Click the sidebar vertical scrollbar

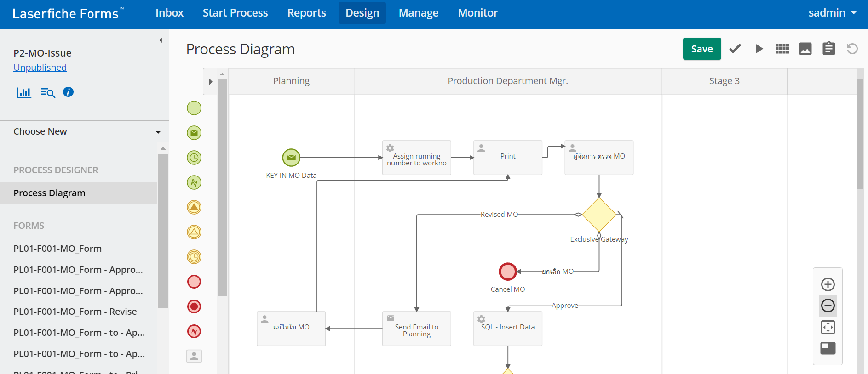pos(163,231)
